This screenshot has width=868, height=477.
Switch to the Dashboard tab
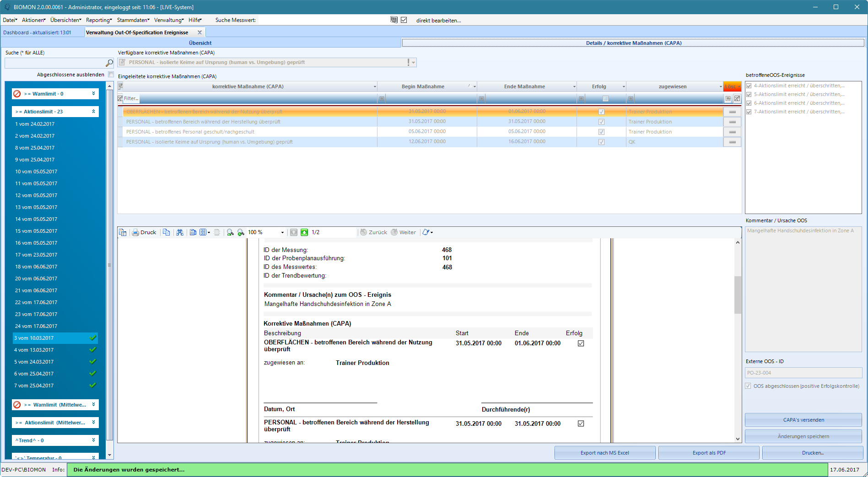pyautogui.click(x=37, y=32)
